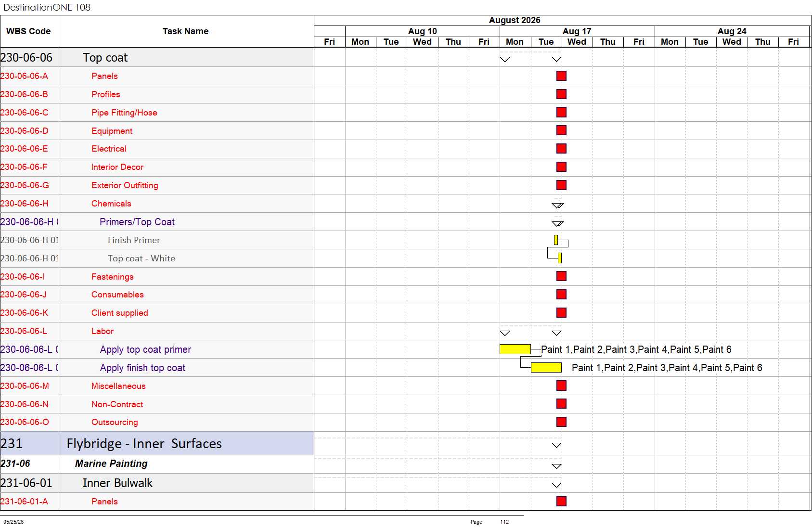Select the Non-Contract red marker
812x528 pixels.
coord(561,404)
